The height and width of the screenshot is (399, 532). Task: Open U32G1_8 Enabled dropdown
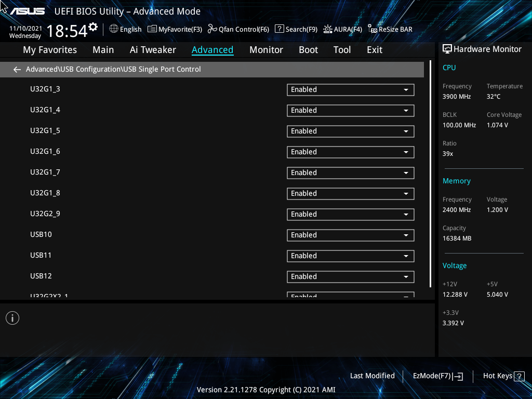click(351, 194)
